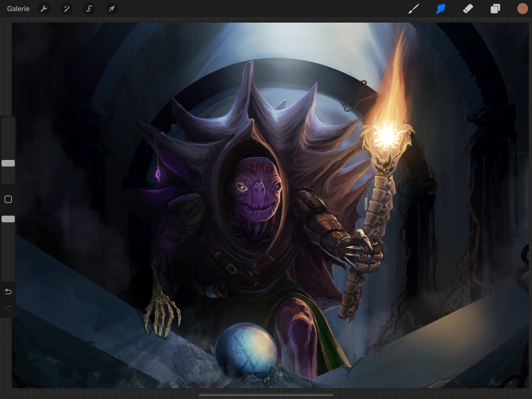Redo the last undone action
The height and width of the screenshot is (399, 532).
tap(8, 308)
